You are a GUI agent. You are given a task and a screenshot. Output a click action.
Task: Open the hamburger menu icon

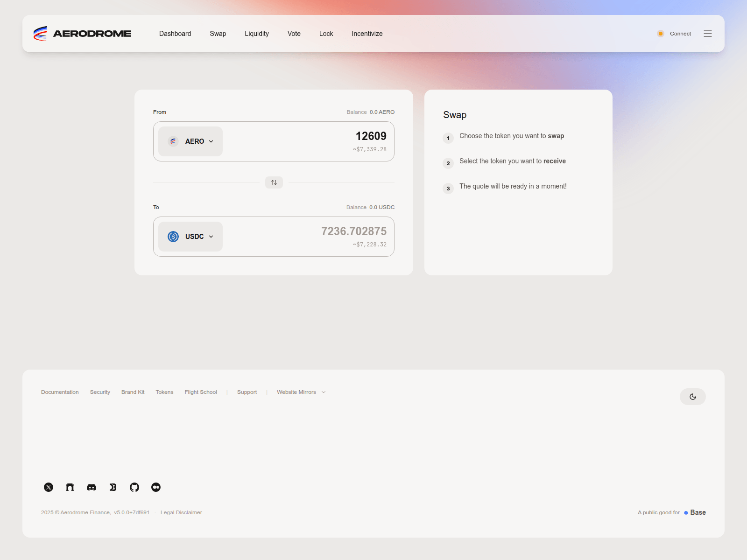pyautogui.click(x=708, y=34)
